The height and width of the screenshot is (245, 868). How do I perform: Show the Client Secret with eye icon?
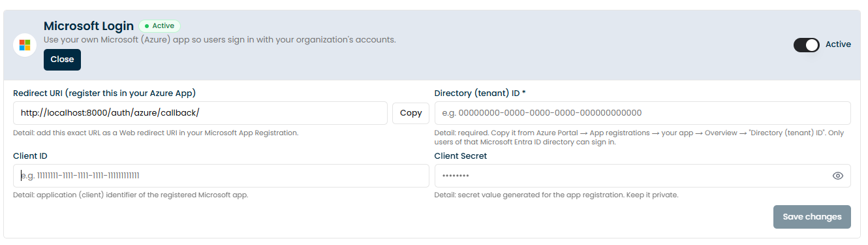838,176
